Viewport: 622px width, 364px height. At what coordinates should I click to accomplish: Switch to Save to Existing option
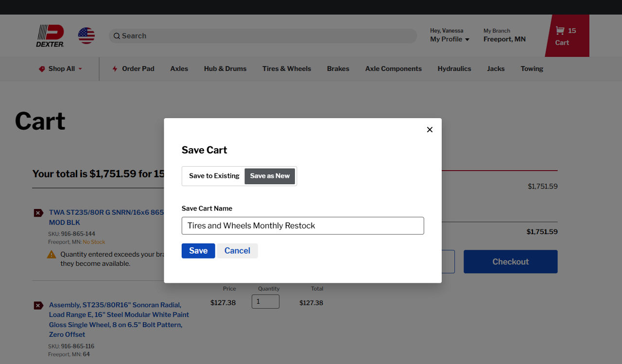[x=214, y=176]
